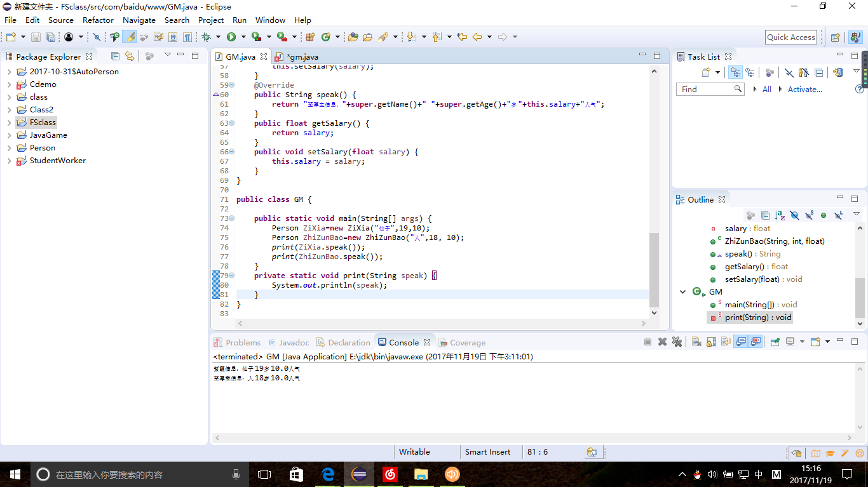Image resolution: width=868 pixels, height=487 pixels.
Task: Open the Navigate menu
Action: (139, 20)
